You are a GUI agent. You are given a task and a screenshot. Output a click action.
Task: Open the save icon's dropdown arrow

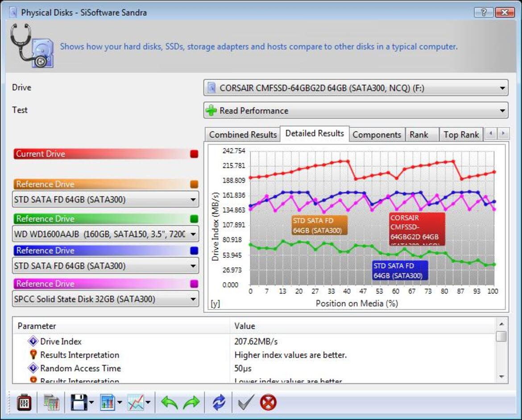91,403
